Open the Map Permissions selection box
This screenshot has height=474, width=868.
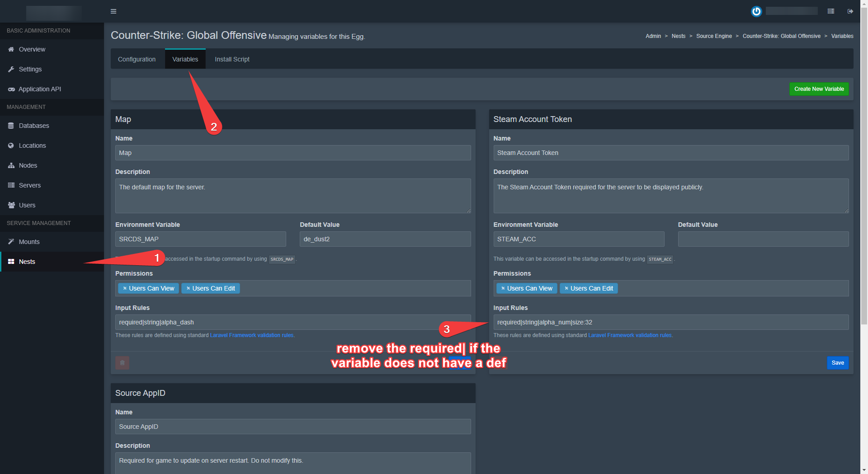[x=353, y=288]
